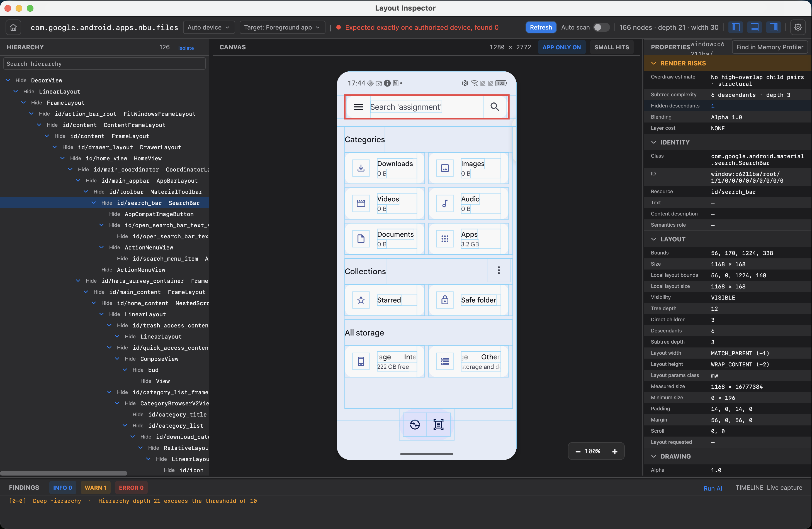Toggle the left panel layout icon
This screenshot has height=529, width=812.
tap(736, 27)
